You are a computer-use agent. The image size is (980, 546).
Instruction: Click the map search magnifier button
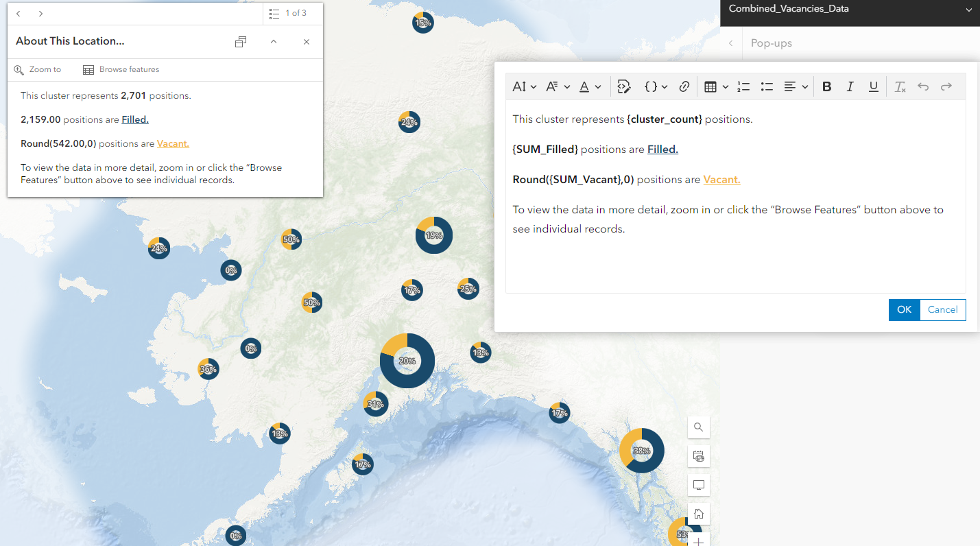[699, 427]
